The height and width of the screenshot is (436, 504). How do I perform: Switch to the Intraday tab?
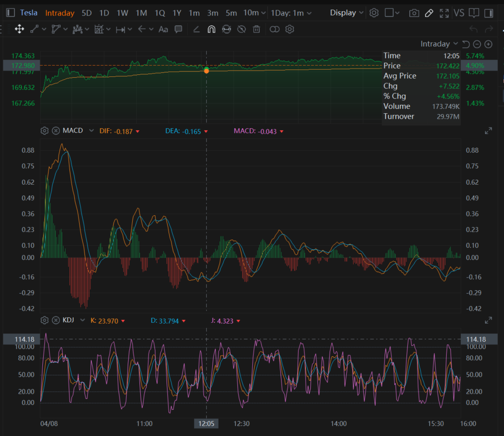click(60, 13)
